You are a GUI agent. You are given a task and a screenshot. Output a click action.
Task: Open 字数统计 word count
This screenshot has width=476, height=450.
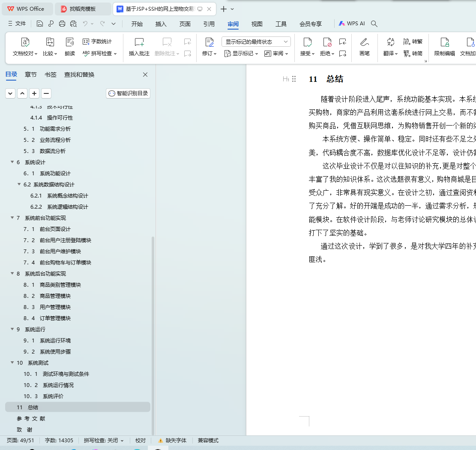pos(97,41)
